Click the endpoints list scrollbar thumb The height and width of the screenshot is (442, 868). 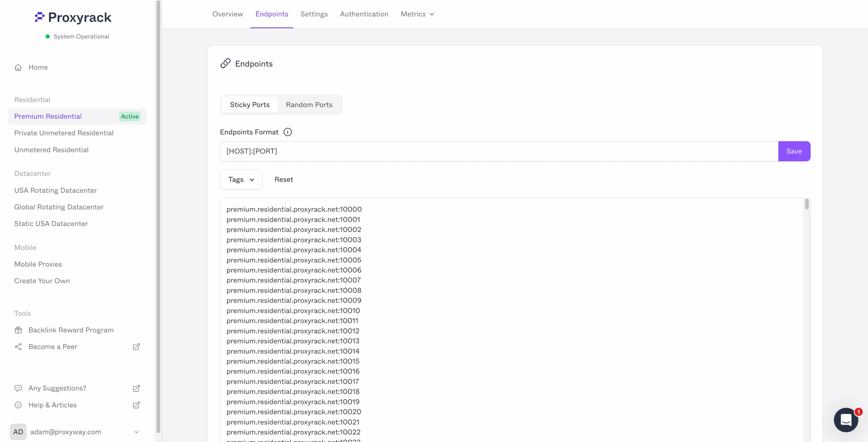click(807, 204)
